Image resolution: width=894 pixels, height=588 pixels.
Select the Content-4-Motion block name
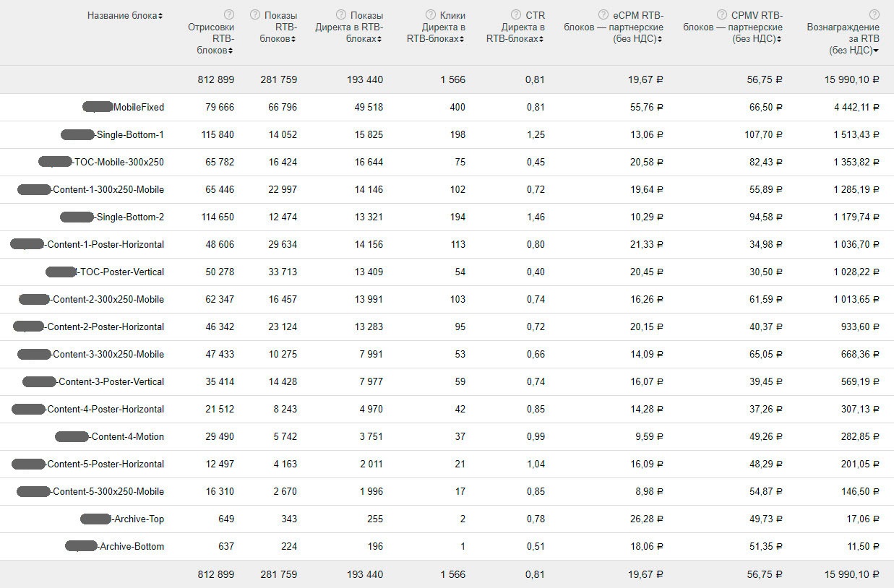pyautogui.click(x=127, y=436)
